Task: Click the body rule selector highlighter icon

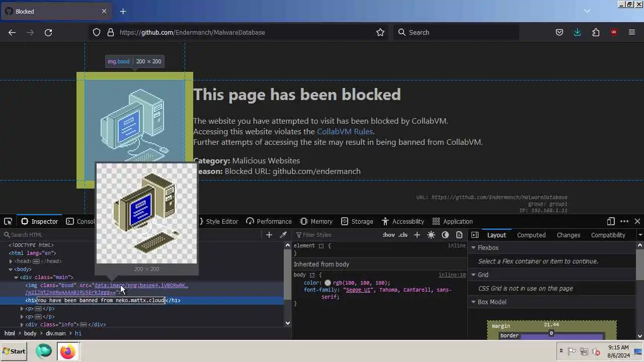Action: point(312,275)
